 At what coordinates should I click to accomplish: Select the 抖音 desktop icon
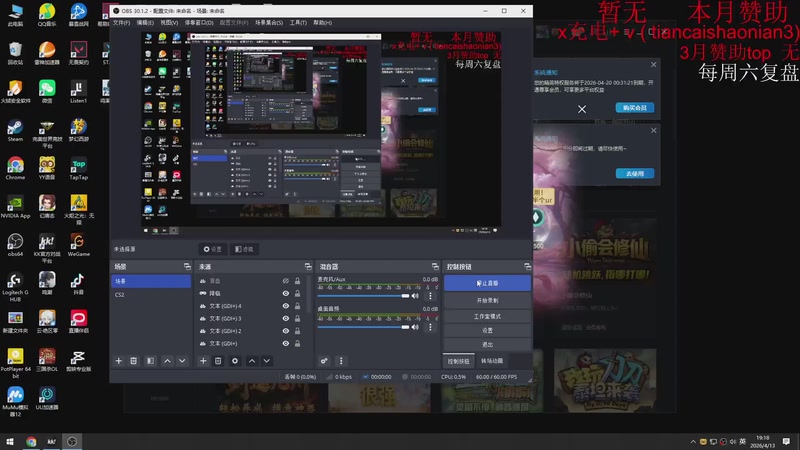(78, 283)
